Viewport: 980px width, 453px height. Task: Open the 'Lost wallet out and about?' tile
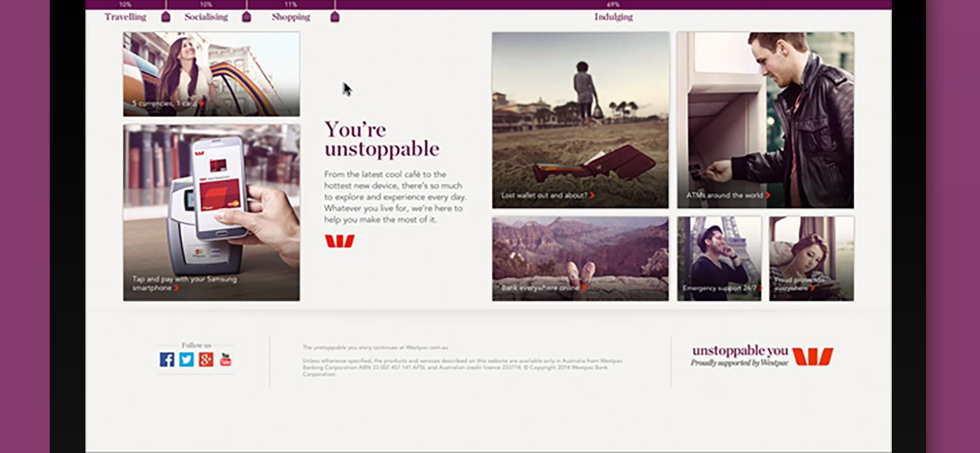580,120
